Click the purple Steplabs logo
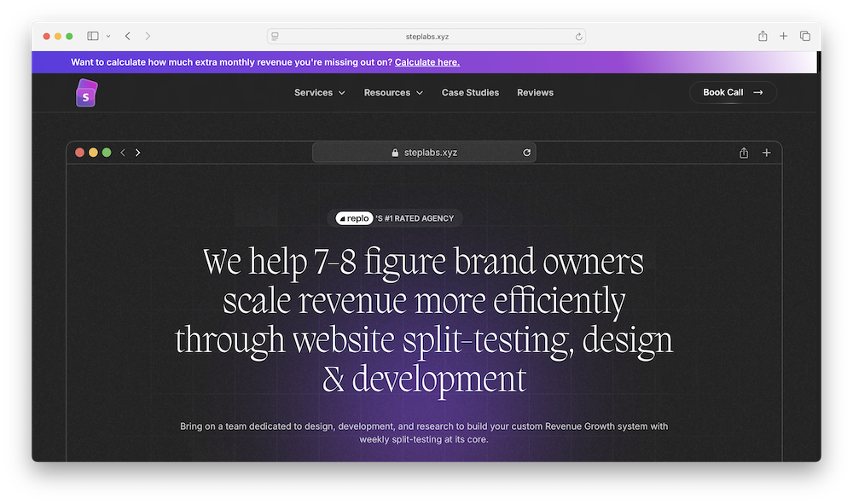This screenshot has height=504, width=853. pos(86,93)
